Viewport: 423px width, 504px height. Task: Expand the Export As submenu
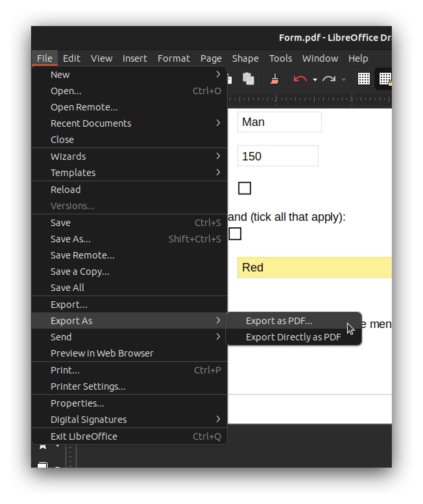click(x=129, y=321)
